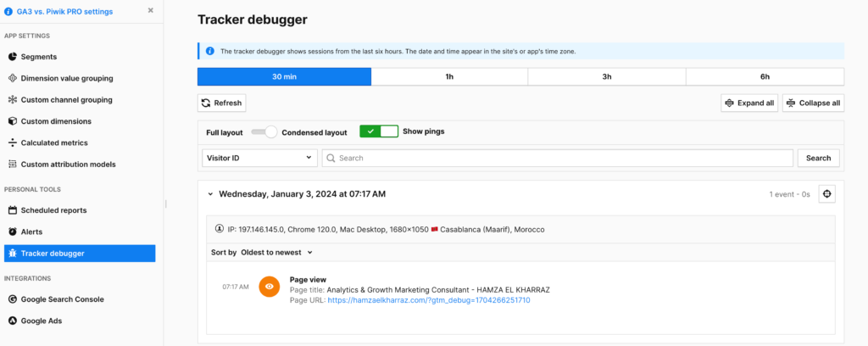The height and width of the screenshot is (346, 868).
Task: Open the hamzaelkharraz.com page URL link
Action: [428, 300]
